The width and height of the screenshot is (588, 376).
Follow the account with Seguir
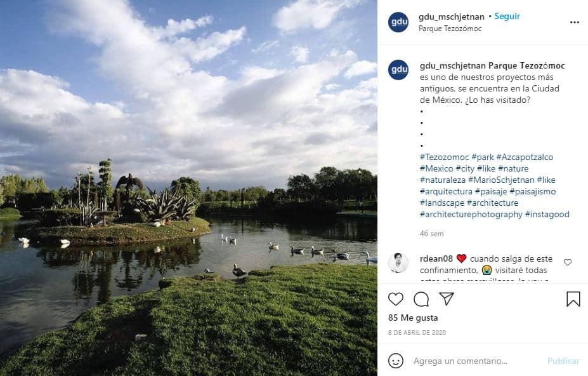pos(507,16)
